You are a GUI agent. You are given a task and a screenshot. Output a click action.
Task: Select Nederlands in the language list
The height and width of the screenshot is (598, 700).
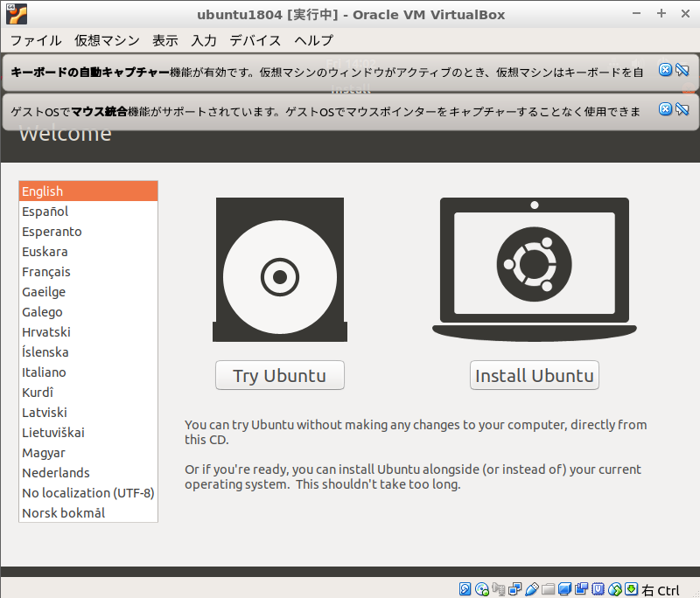point(88,472)
